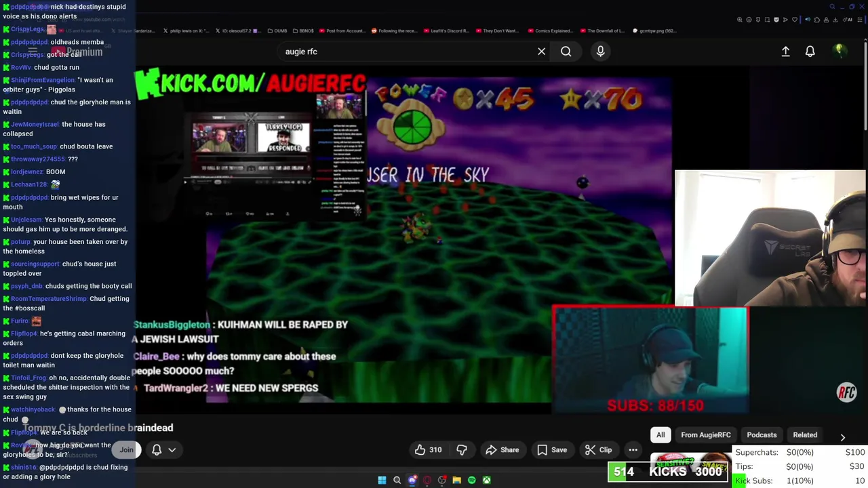
Task: Open the browser pin toolbar icon
Action: 758,20
